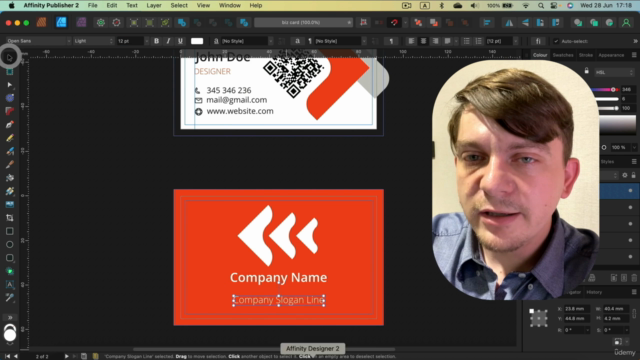This screenshot has width=640, height=360.
Task: Align the text left
Action: (411, 41)
